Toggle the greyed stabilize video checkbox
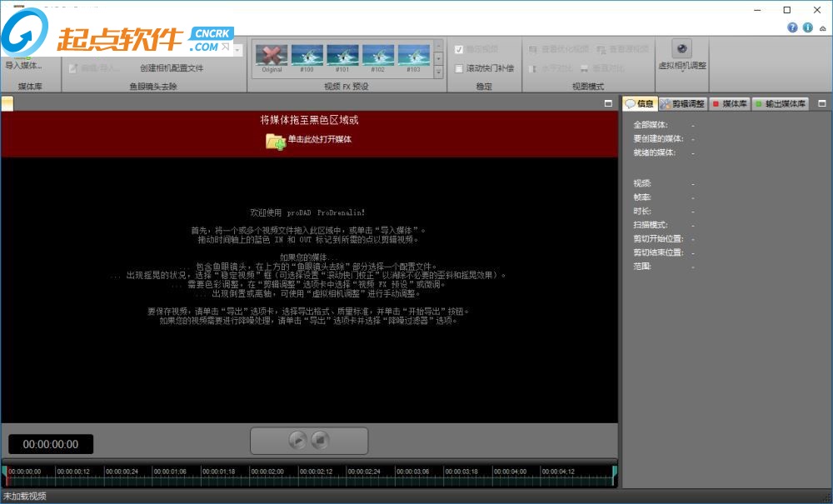This screenshot has height=504, width=833. (x=459, y=49)
